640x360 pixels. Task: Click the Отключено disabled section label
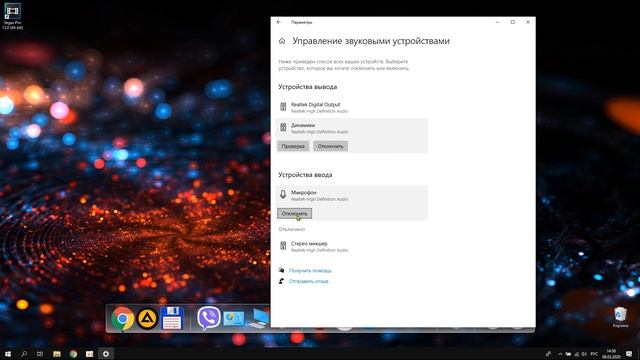(291, 229)
